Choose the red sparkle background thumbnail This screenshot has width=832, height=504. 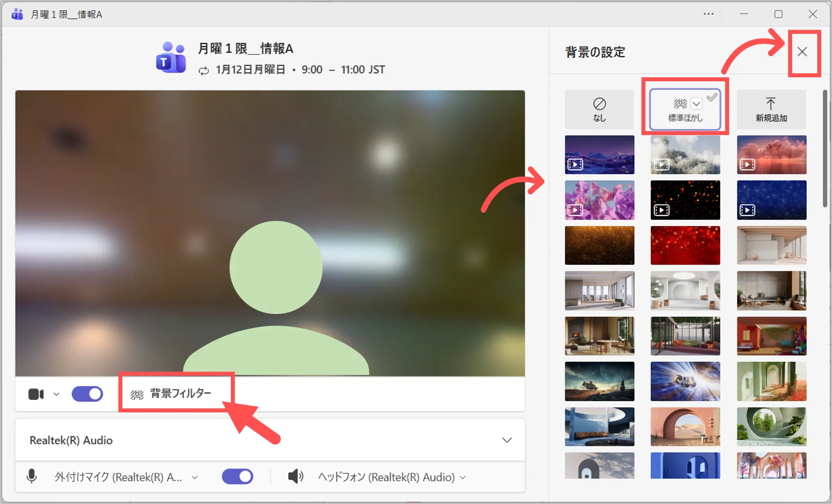(685, 245)
